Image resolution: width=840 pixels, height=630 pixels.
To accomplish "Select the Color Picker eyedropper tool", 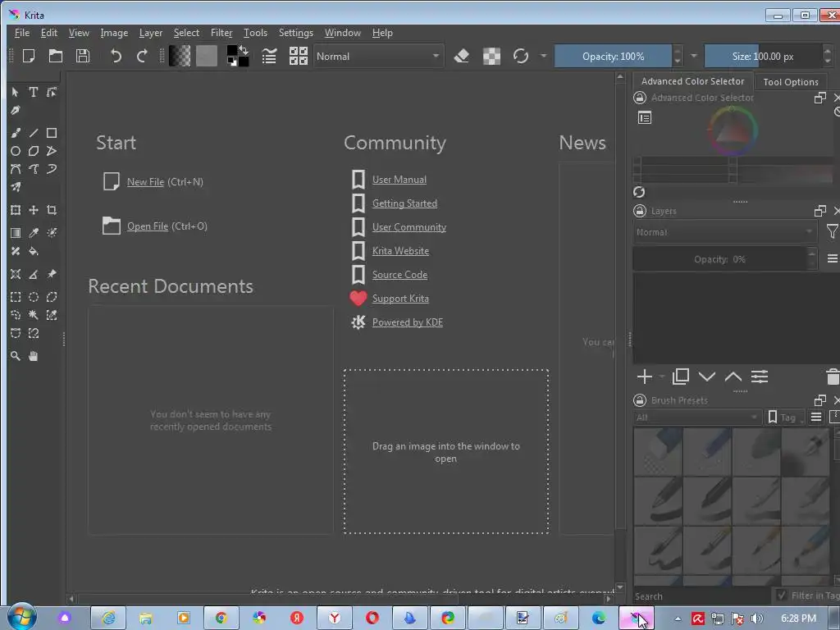I will (33, 232).
